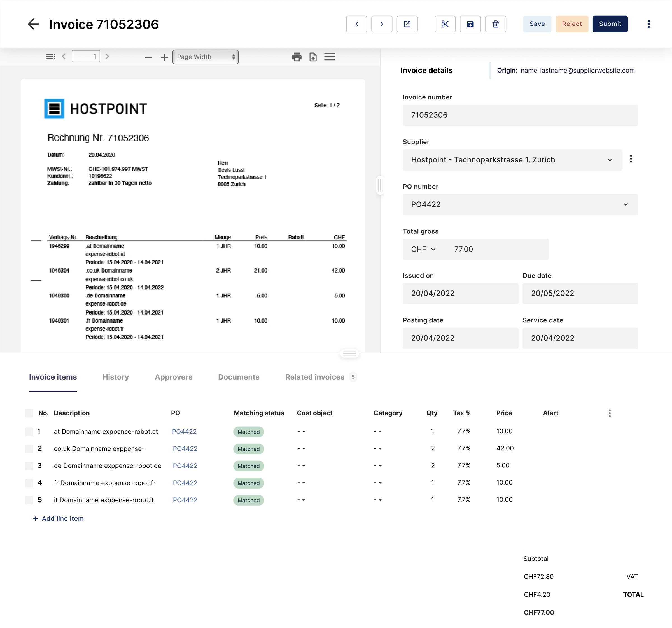Click the Due date field
The height and width of the screenshot is (628, 672).
(580, 294)
